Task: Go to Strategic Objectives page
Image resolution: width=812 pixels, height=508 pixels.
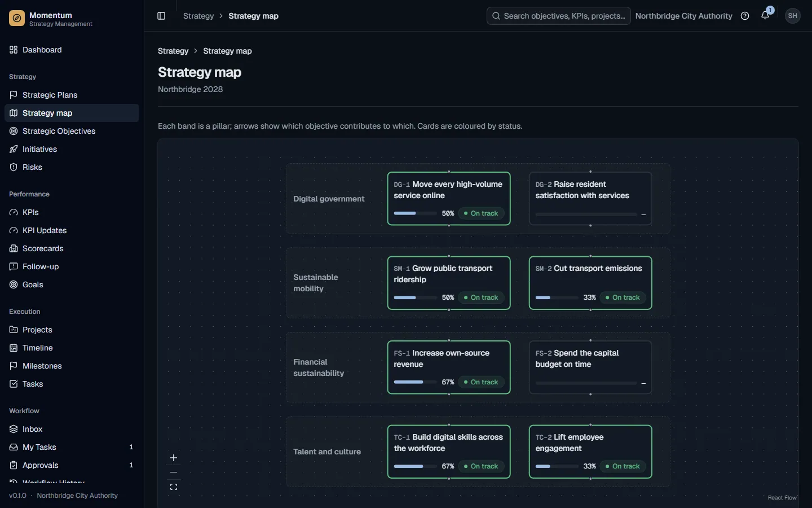Action: click(72, 131)
